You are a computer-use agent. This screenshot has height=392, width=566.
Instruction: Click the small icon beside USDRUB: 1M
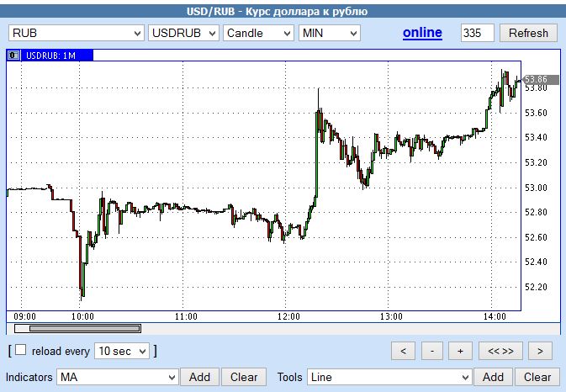click(13, 56)
